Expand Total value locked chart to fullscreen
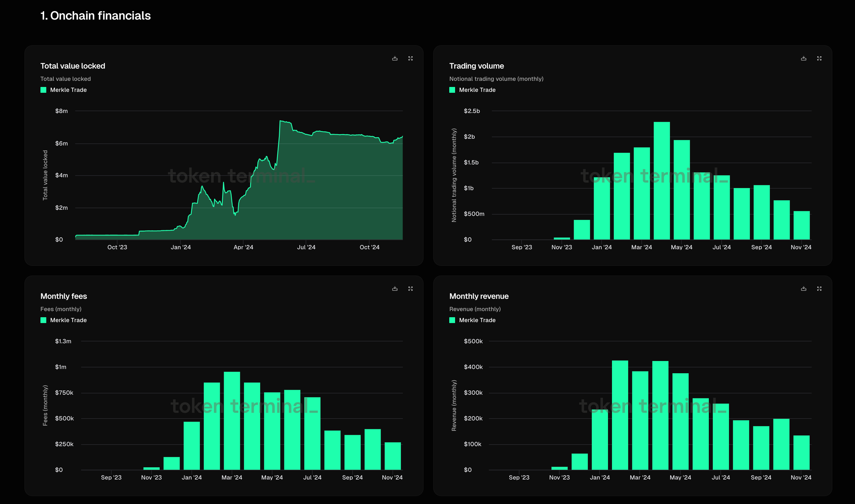Screen dimensions: 855x504 click(411, 58)
